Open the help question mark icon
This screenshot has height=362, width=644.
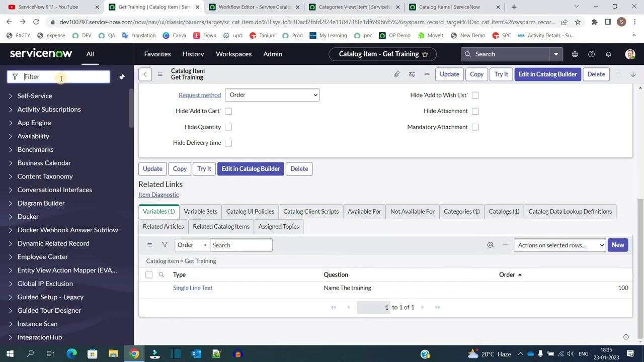point(591,54)
